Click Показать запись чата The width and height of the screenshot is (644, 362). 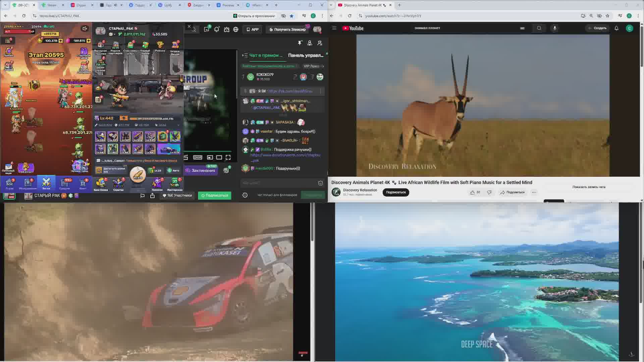pos(589,187)
